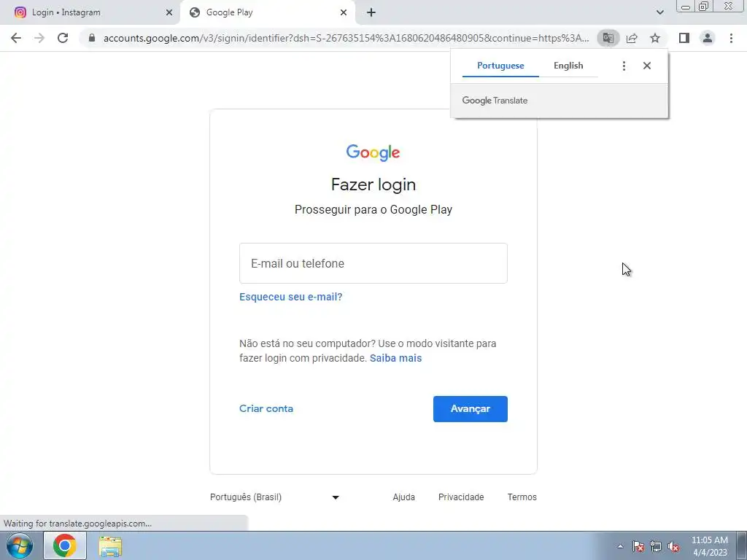Reload the current page
Viewport: 747px width, 560px height.
point(63,38)
